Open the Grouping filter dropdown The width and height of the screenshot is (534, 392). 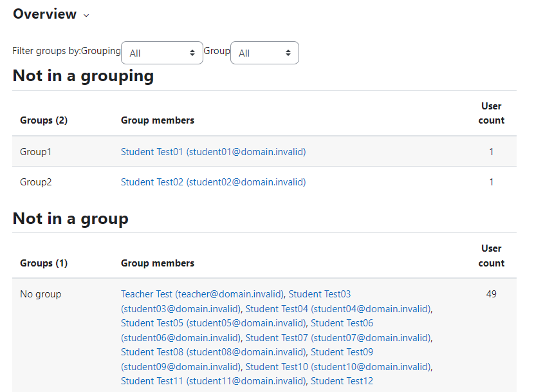pyautogui.click(x=162, y=53)
